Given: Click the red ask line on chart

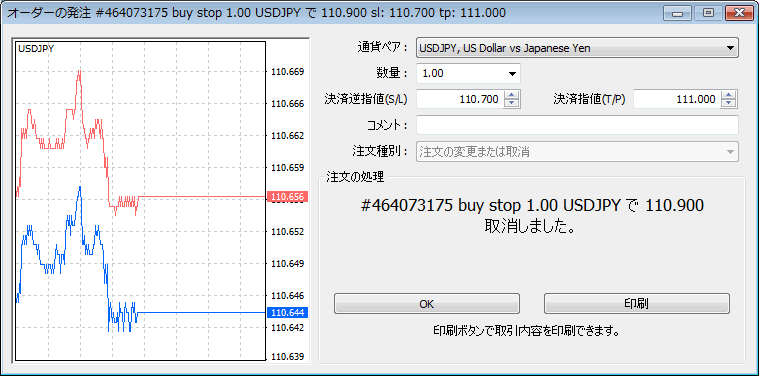Looking at the screenshot, I should point(202,197).
